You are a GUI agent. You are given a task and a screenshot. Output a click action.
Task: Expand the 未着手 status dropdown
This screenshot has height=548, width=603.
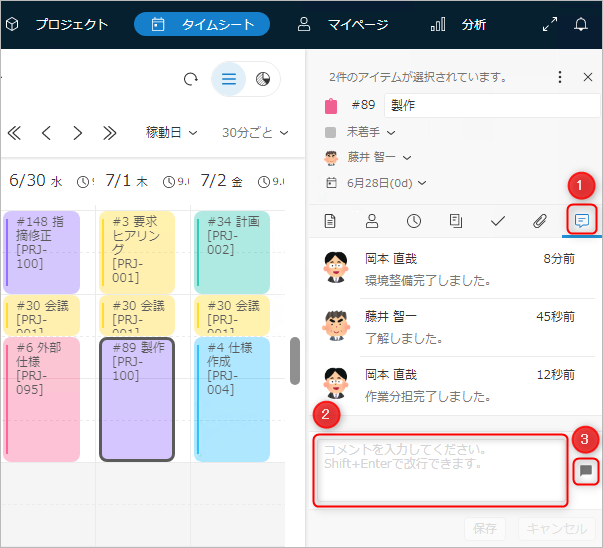(x=370, y=131)
